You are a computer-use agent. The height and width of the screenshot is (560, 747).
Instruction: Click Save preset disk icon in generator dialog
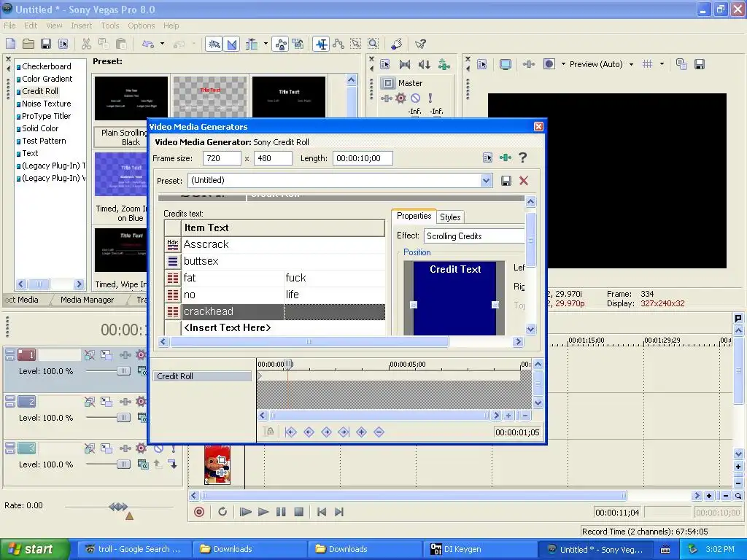coord(506,181)
